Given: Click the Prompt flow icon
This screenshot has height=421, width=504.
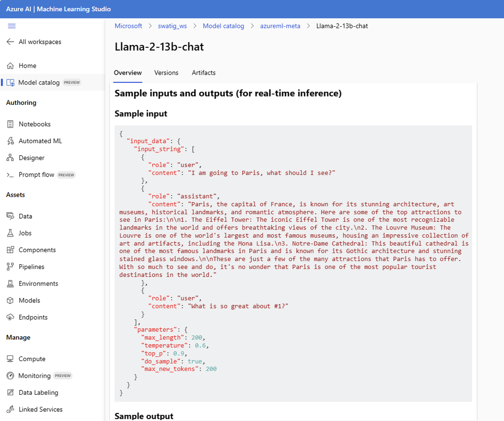Looking at the screenshot, I should 10,174.
